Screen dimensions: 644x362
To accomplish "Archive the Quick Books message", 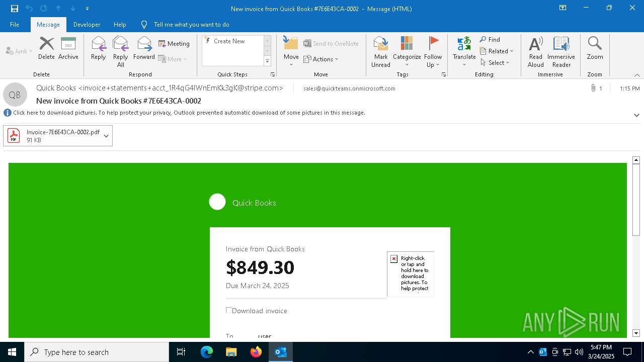I will [68, 49].
